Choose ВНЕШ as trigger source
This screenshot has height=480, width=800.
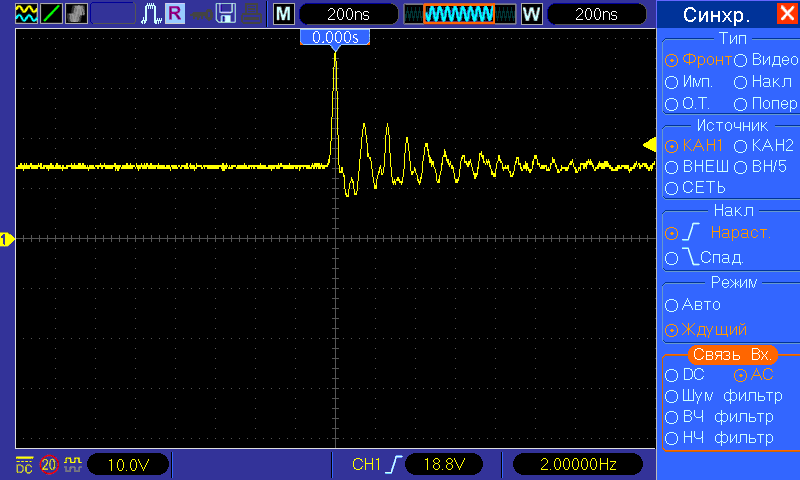(x=697, y=167)
